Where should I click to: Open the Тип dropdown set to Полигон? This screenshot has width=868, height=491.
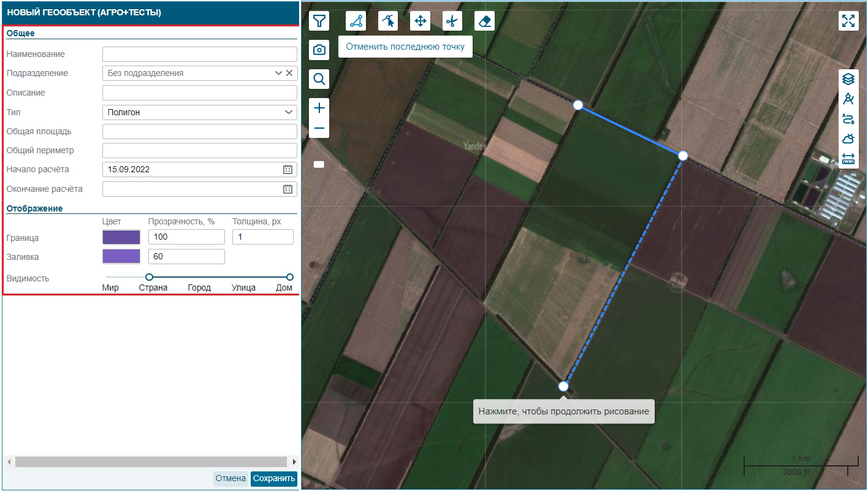coord(200,112)
